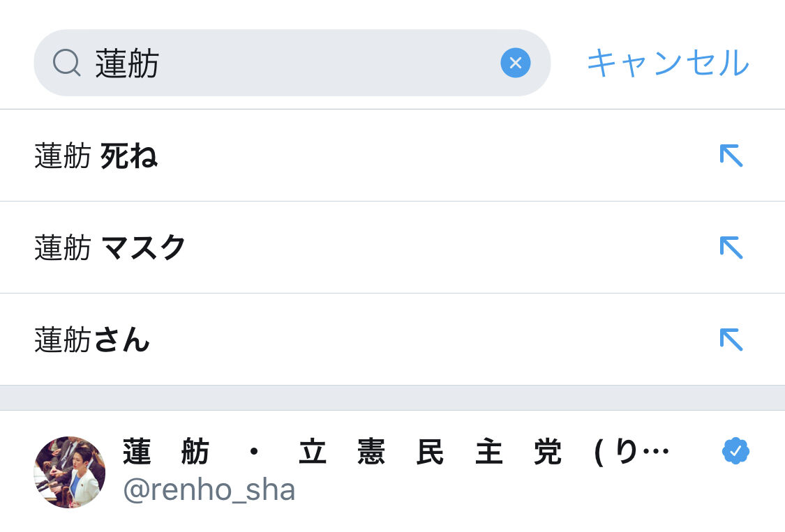The width and height of the screenshot is (785, 532).
Task: Click the bold マスク keyword text
Action: tap(144, 248)
